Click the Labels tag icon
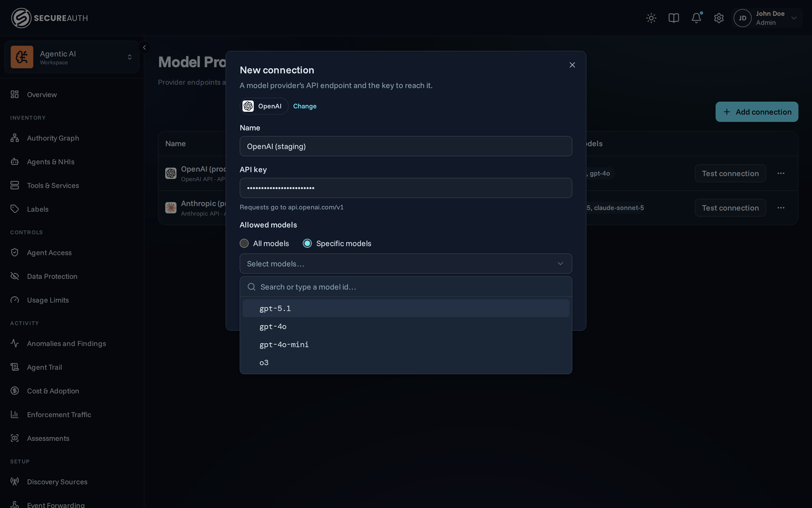The image size is (812, 508). tap(15, 209)
